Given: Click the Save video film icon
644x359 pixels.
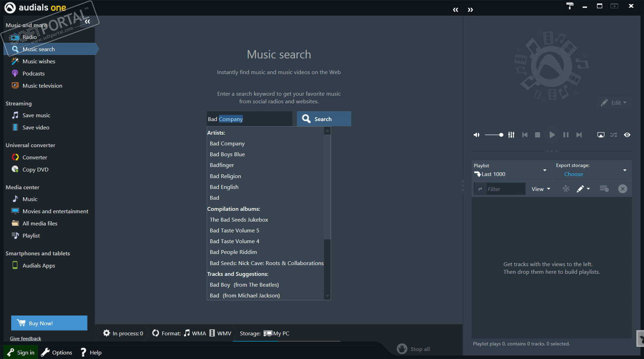Looking at the screenshot, I should click(x=15, y=127).
